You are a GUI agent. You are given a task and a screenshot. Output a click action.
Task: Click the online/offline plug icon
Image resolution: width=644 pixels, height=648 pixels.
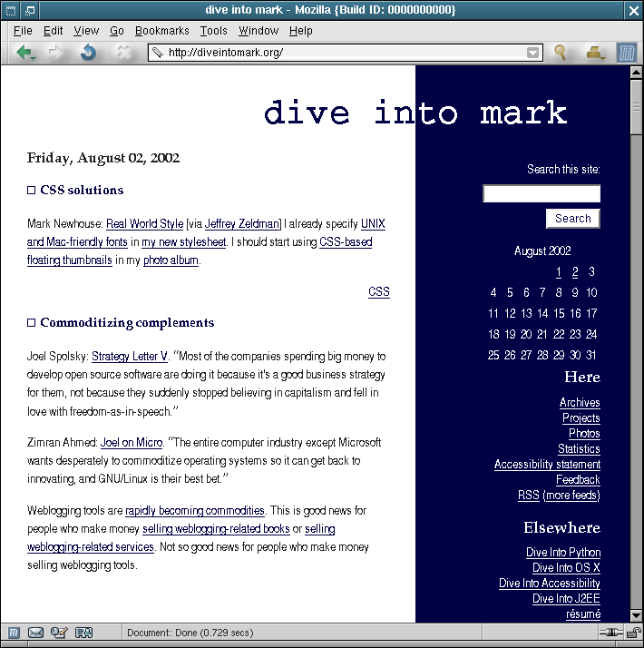click(610, 633)
